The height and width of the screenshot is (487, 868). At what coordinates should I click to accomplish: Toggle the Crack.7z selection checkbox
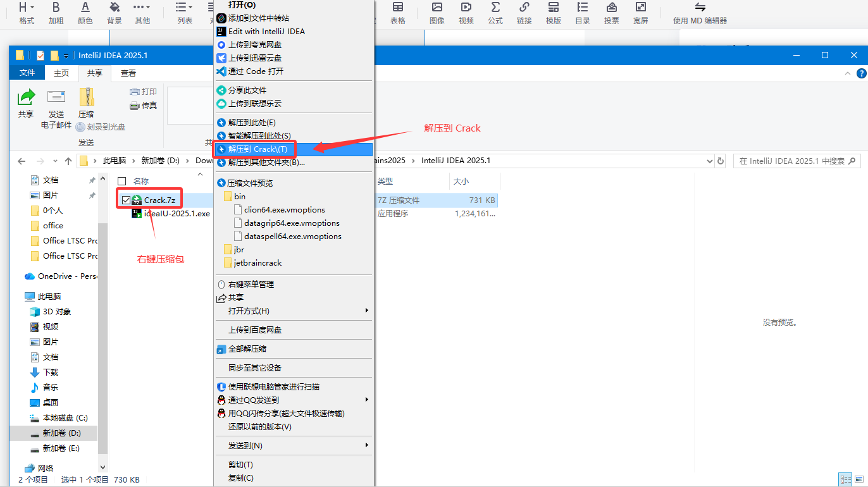[125, 200]
